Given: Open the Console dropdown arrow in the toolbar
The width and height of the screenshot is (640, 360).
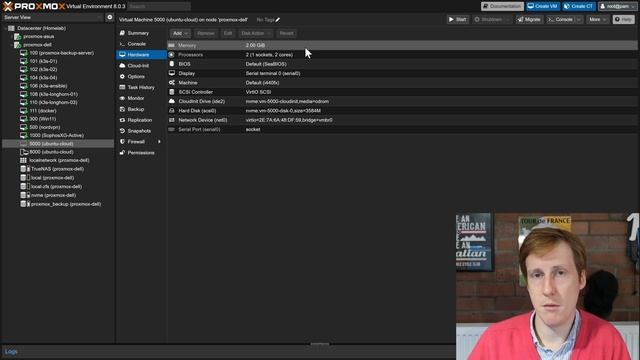Looking at the screenshot, I should coord(579,20).
